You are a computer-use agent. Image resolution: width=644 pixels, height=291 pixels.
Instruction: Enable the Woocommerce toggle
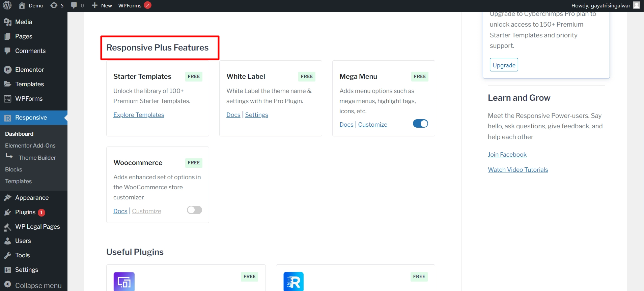pos(195,210)
